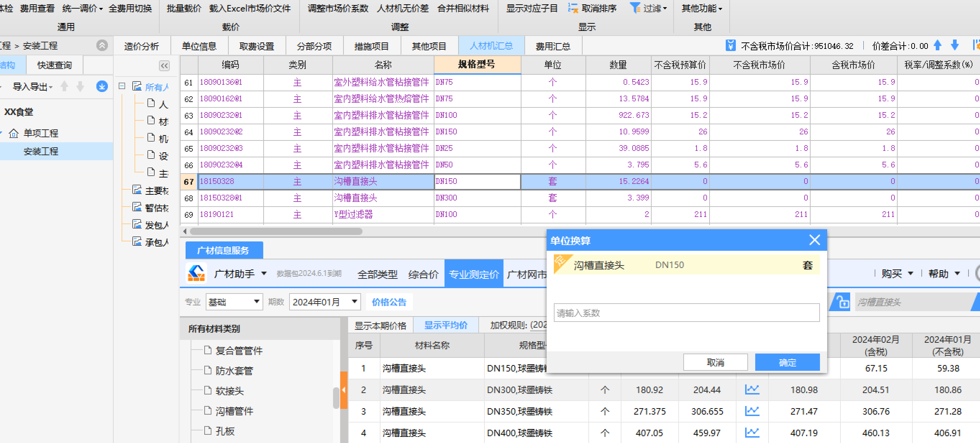980x443 pixels.
Task: Select the 全部类型 tab
Action: (x=377, y=274)
